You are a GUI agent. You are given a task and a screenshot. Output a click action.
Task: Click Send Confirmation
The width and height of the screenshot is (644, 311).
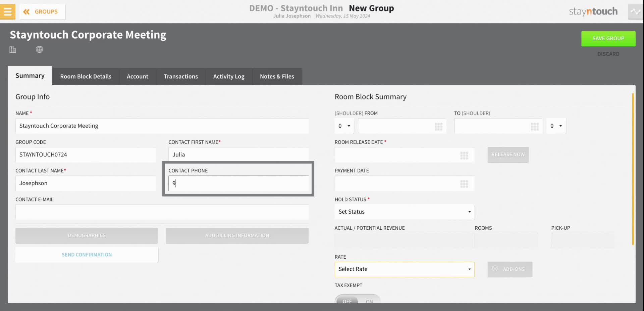click(x=87, y=255)
